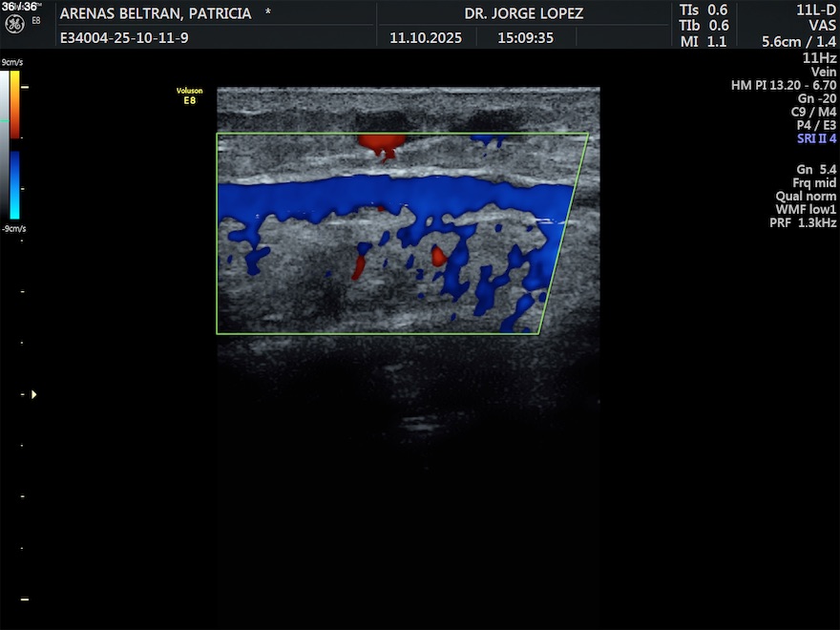Image resolution: width=840 pixels, height=630 pixels.
Task: Click the VAS application label
Action: coord(822,26)
